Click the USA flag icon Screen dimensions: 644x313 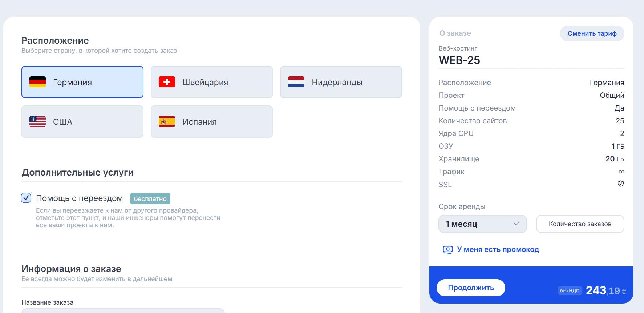coord(37,121)
